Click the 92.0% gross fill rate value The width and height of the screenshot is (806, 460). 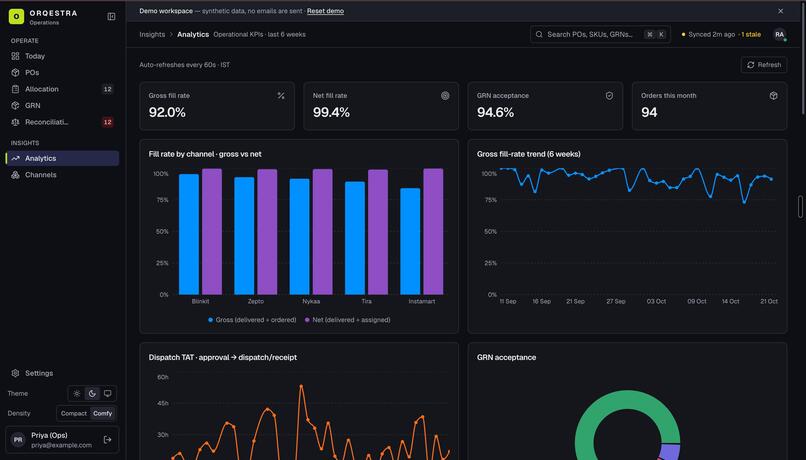[167, 112]
